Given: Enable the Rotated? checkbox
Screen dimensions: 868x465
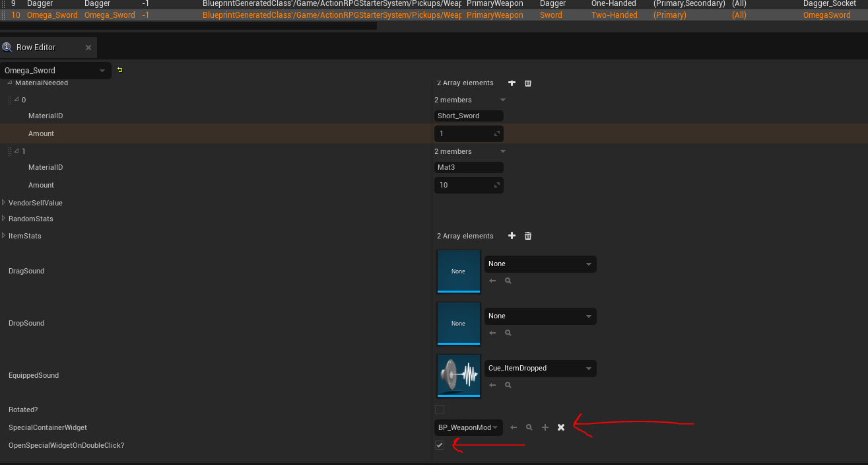Looking at the screenshot, I should click(440, 410).
